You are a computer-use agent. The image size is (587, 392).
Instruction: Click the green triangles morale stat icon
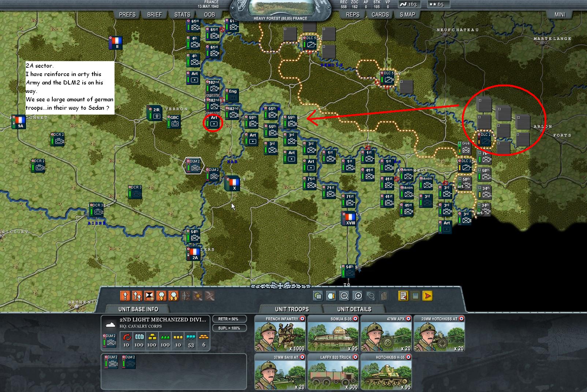tap(165, 337)
